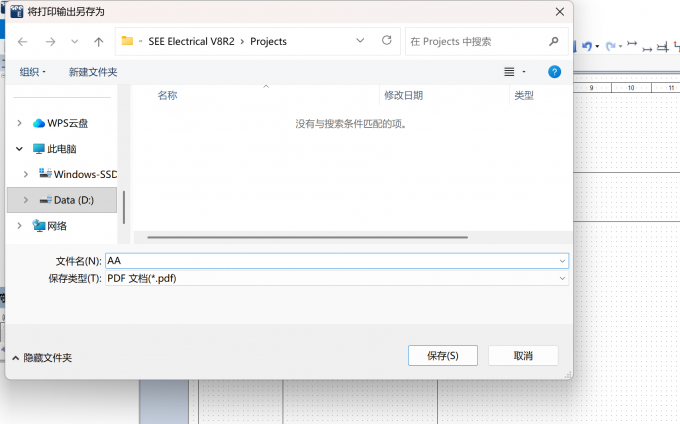This screenshot has width=680, height=424.
Task: Sort files by the 类型 column
Action: (524, 95)
